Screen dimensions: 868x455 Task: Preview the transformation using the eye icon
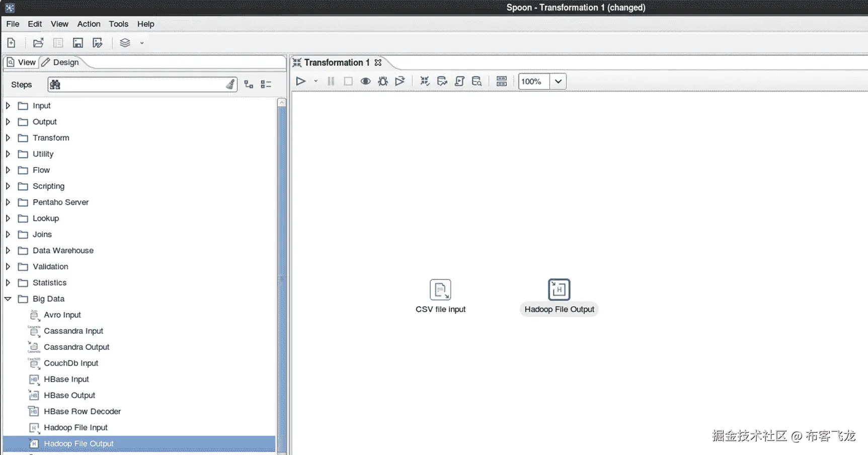point(365,81)
